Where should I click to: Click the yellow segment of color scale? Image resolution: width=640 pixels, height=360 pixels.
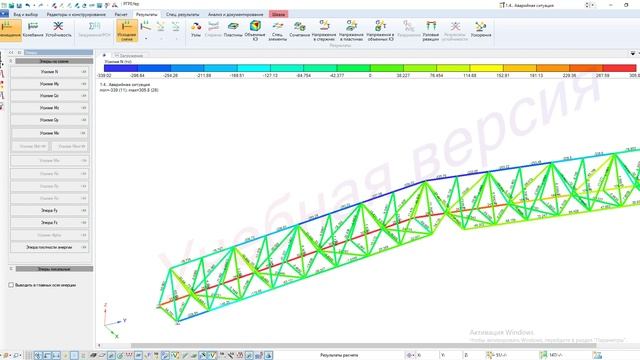487,68
